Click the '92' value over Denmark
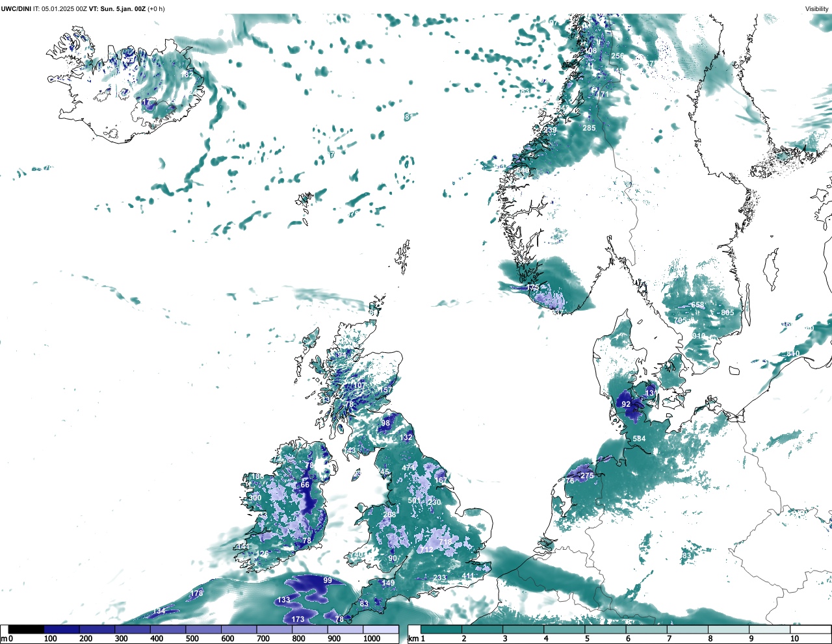This screenshot has width=832, height=644. click(x=626, y=404)
